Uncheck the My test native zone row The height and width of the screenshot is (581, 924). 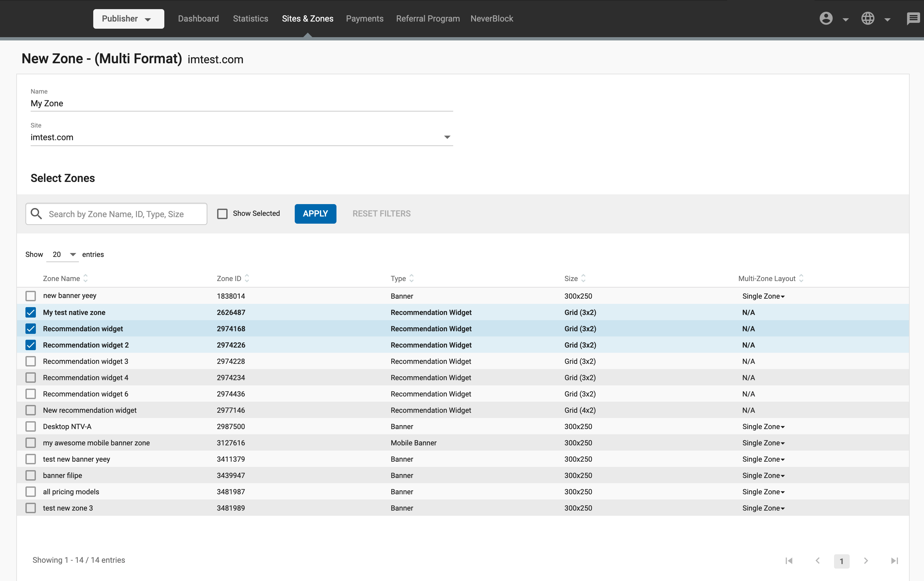pos(31,312)
